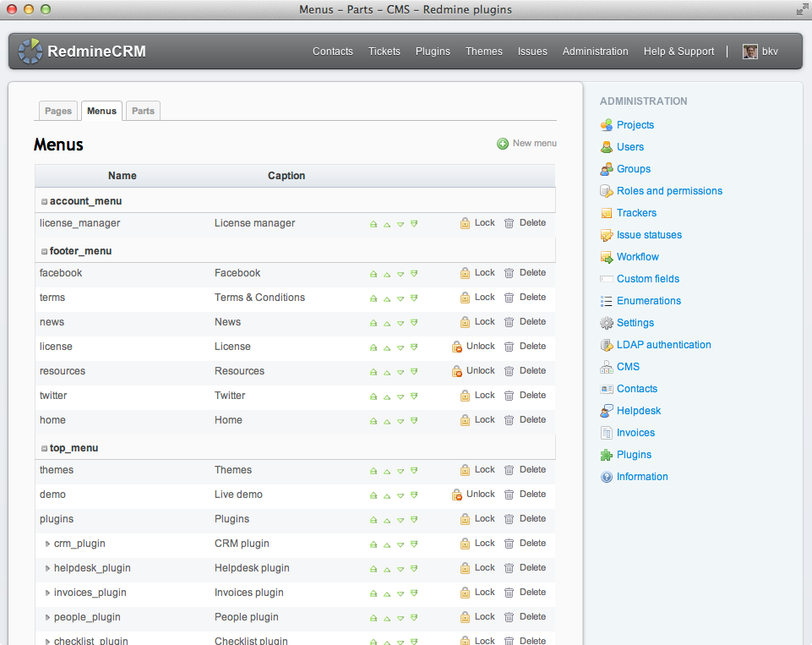Open the LDAP authentication link

click(663, 345)
